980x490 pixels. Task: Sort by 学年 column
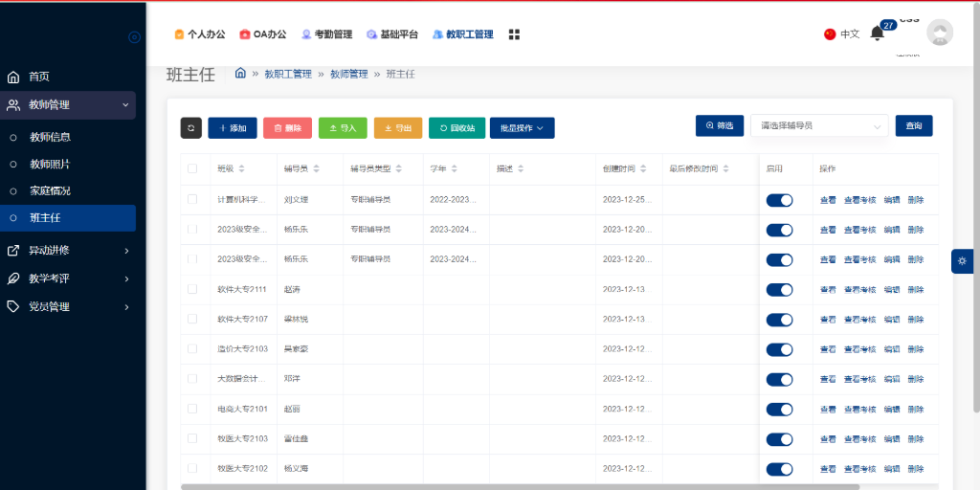[455, 169]
